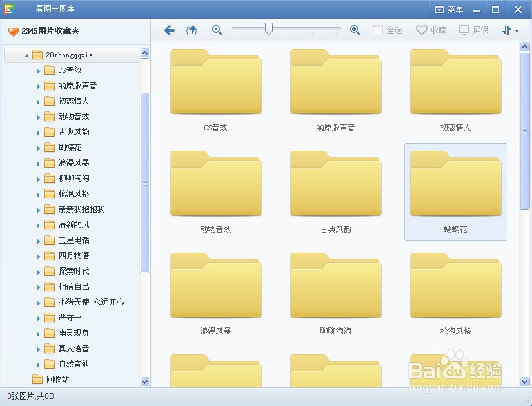The height and width of the screenshot is (406, 532).
Task: Click the sort arrangement icon at top right
Action: (506, 29)
